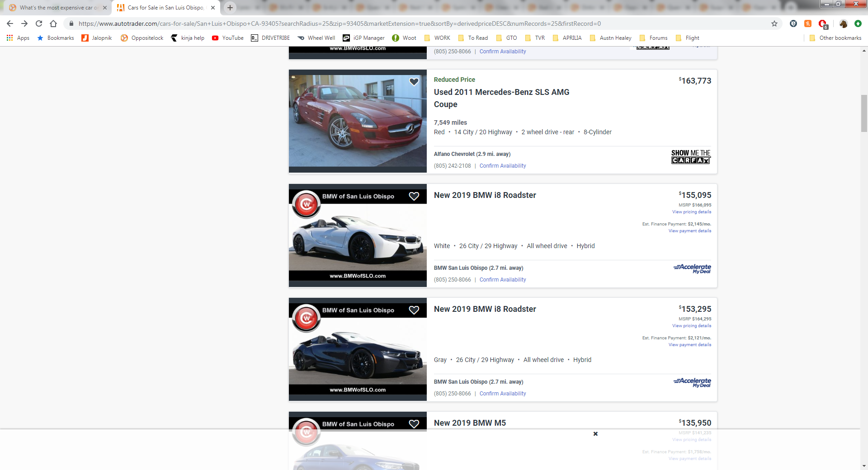The image size is (868, 470).
Task: Open the gray circular extension icon
Action: click(793, 23)
